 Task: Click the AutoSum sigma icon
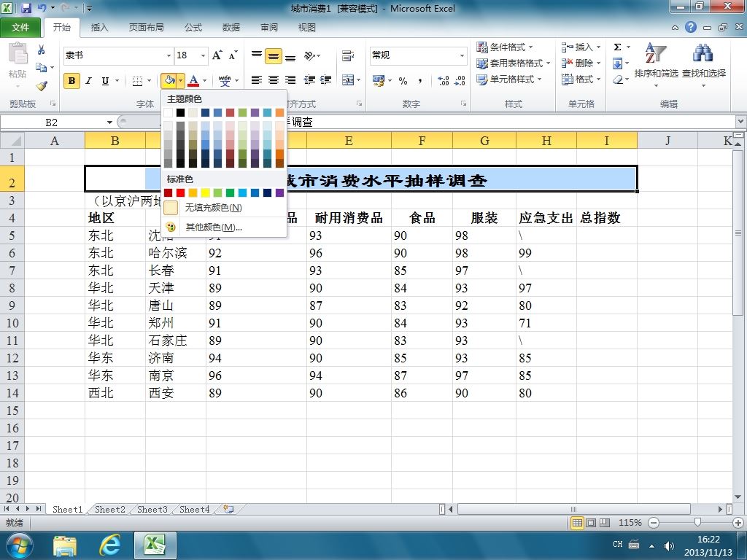[x=617, y=47]
